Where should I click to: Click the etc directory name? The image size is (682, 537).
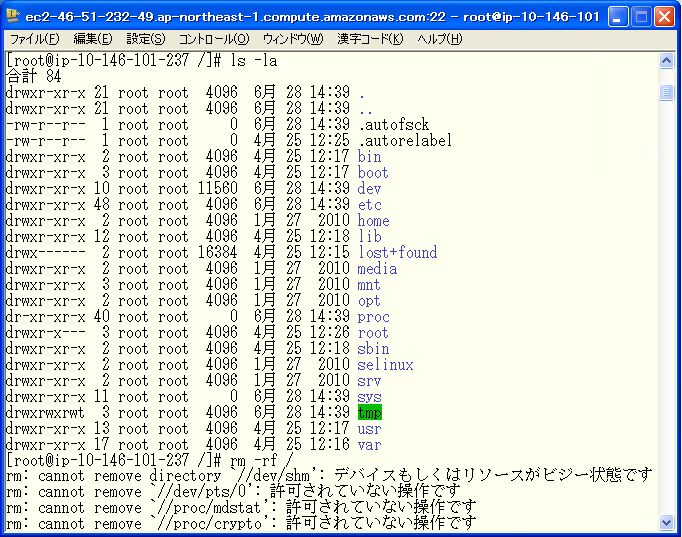[370, 205]
